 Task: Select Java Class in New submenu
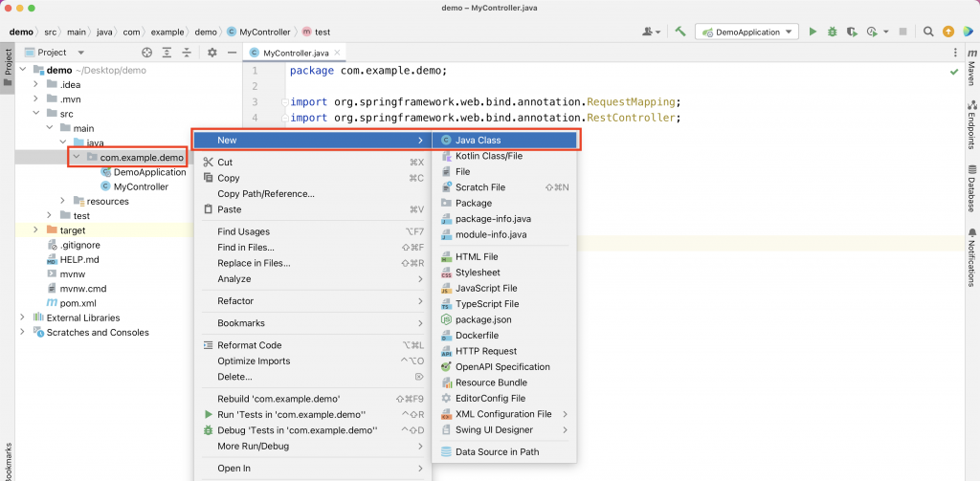[x=503, y=141]
